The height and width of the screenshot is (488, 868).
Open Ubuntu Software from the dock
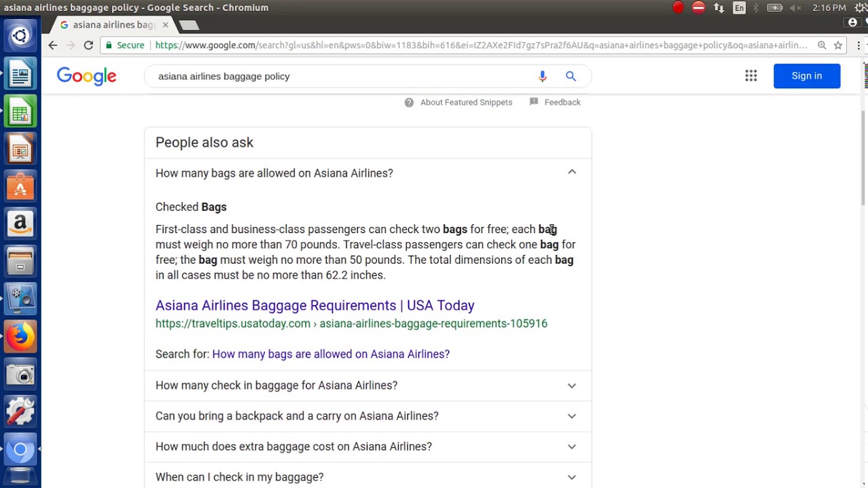[x=20, y=186]
